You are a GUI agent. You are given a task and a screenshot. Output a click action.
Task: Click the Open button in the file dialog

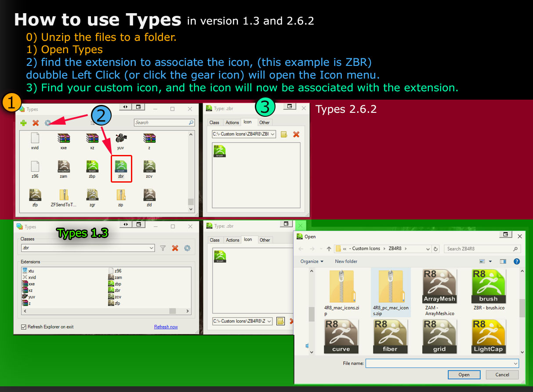(464, 375)
